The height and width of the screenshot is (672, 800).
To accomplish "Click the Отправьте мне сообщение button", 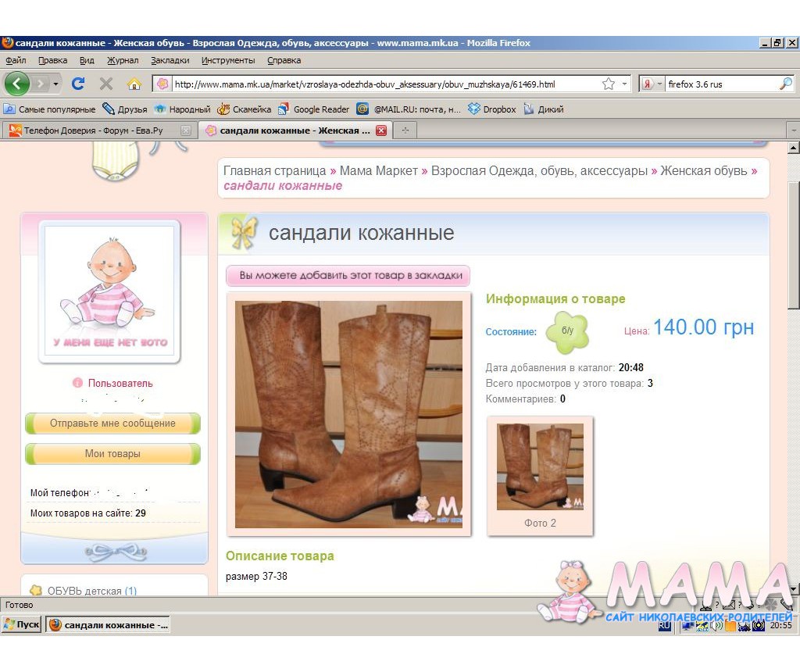I will coord(112,424).
